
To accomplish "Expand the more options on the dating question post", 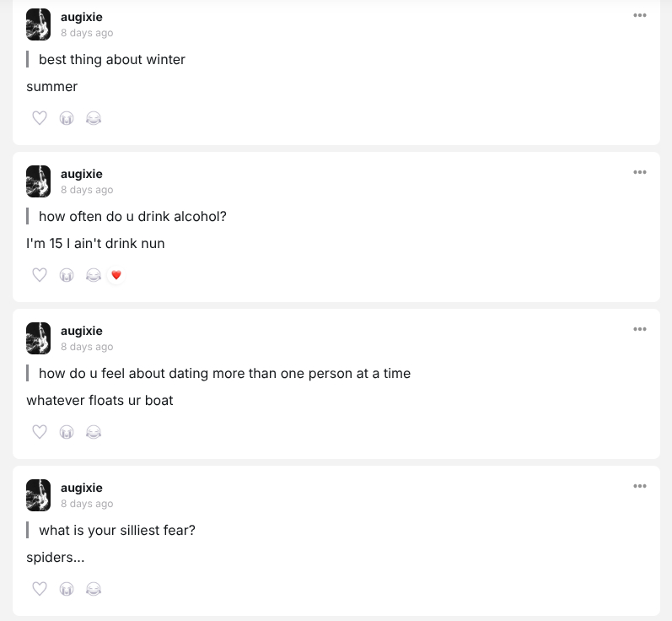I will point(639,329).
